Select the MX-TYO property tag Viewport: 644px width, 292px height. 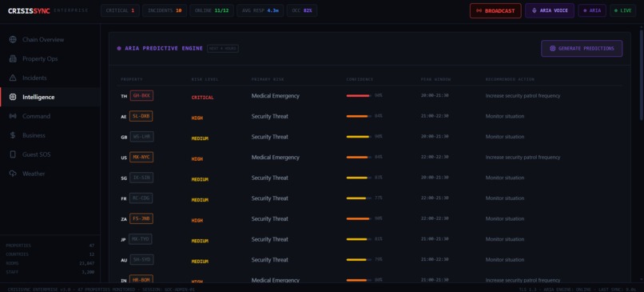click(x=140, y=239)
